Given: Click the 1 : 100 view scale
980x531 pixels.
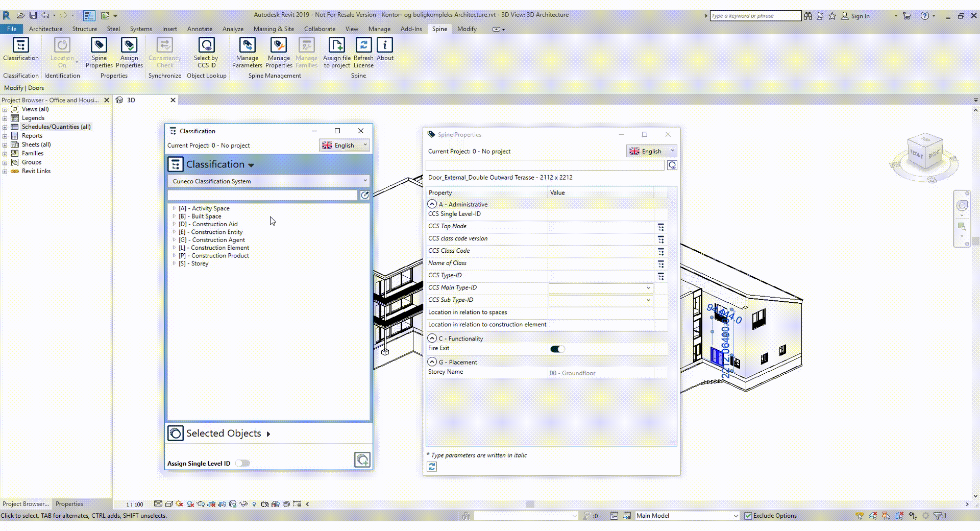Looking at the screenshot, I should (x=135, y=504).
